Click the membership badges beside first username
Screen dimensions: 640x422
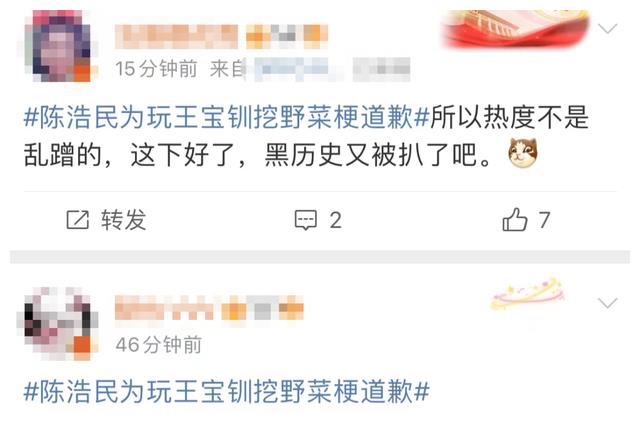pyautogui.click(x=287, y=37)
